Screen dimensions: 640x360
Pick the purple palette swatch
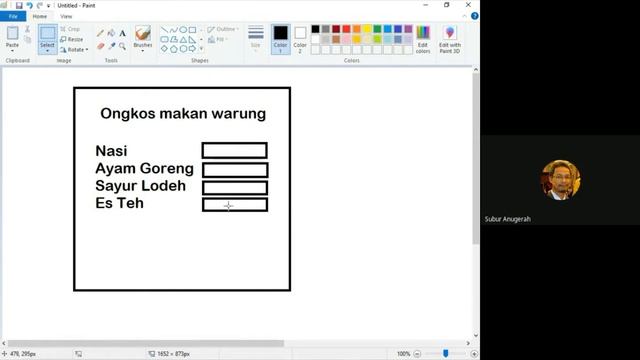click(x=408, y=29)
